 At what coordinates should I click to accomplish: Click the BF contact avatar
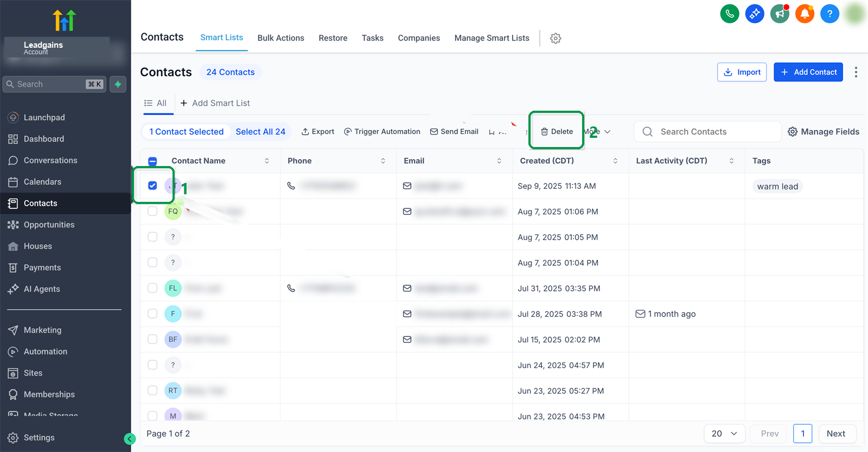click(x=173, y=339)
